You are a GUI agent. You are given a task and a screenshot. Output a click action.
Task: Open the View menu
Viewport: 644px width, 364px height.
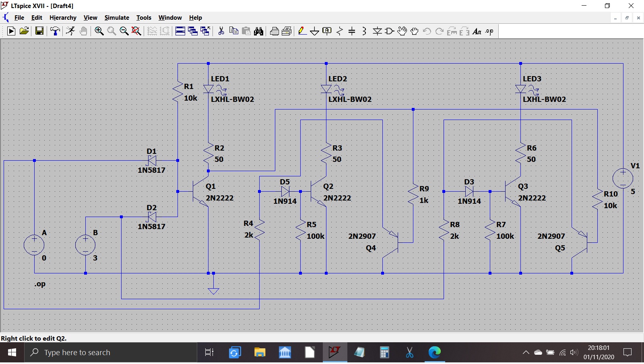90,18
